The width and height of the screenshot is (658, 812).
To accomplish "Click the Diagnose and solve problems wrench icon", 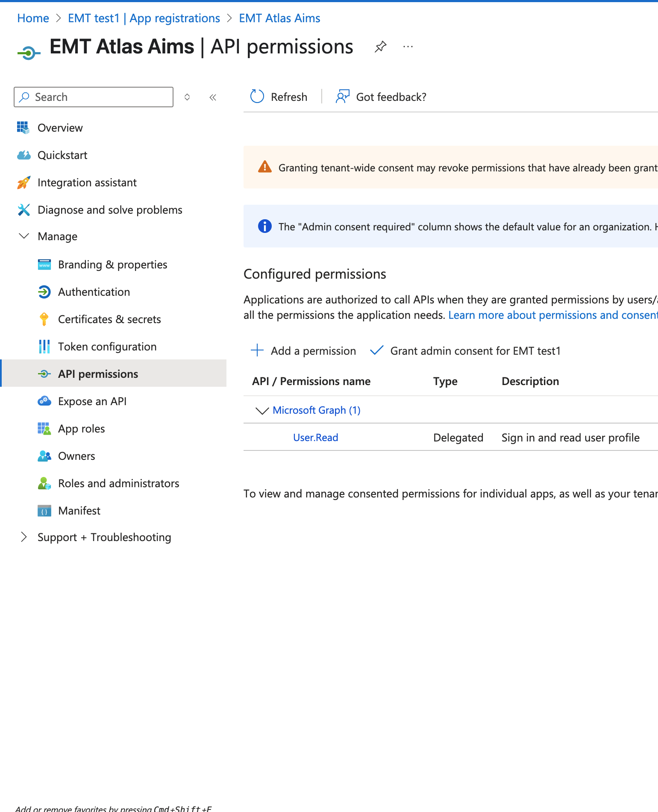I will (x=23, y=210).
